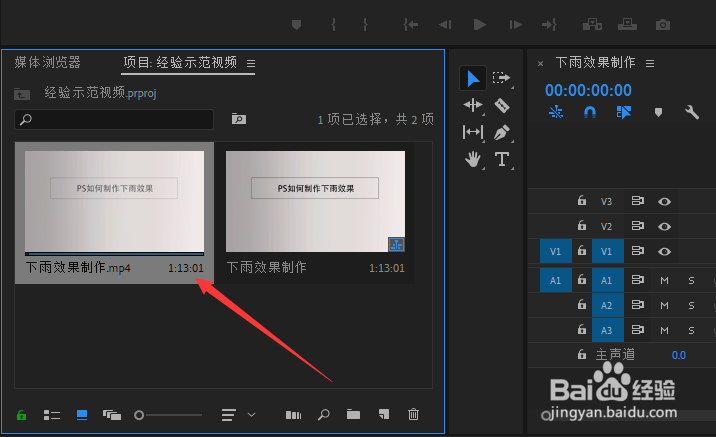Switch to freeform view
This screenshot has width=716, height=437.
coord(112,415)
